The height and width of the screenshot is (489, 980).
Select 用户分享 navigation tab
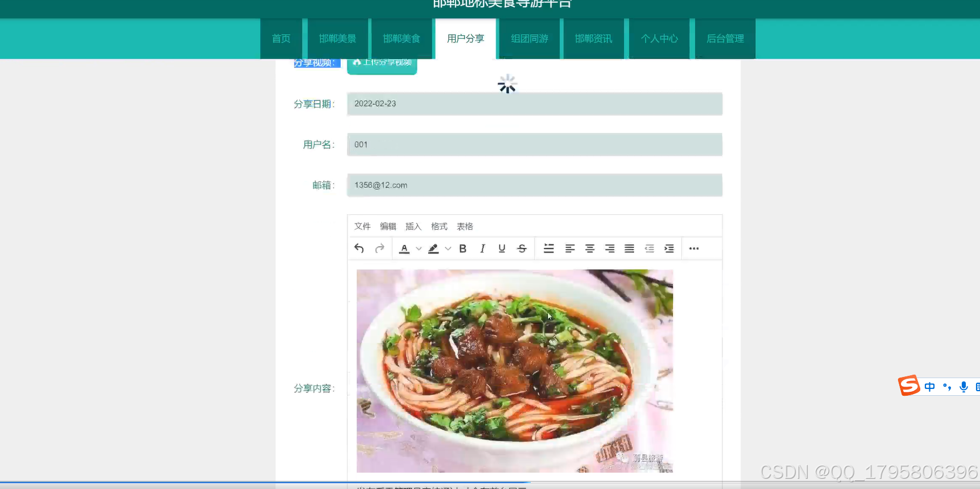click(465, 39)
